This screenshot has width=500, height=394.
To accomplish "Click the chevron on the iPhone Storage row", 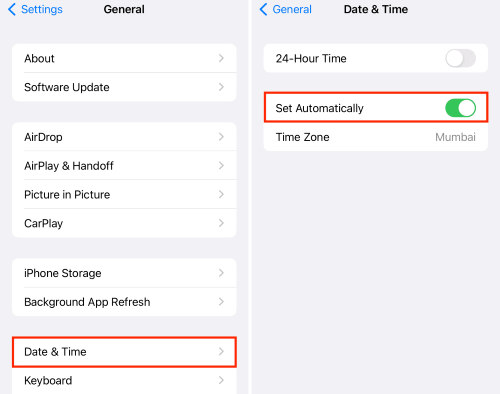I will point(221,273).
